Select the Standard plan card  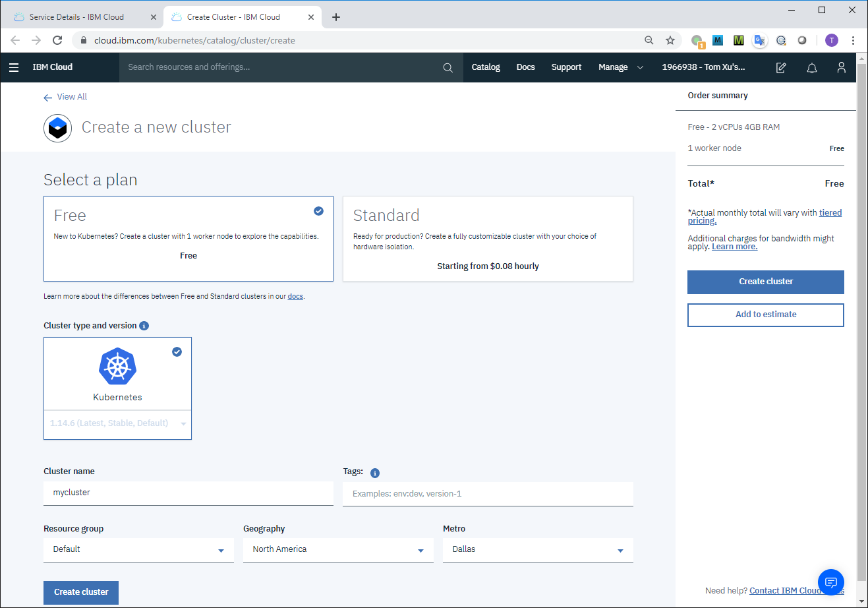[488, 239]
